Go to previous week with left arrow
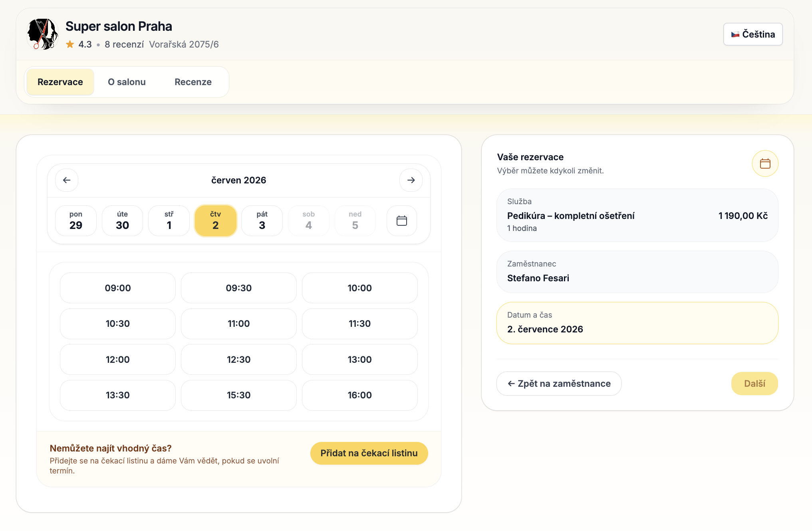 [x=67, y=180]
